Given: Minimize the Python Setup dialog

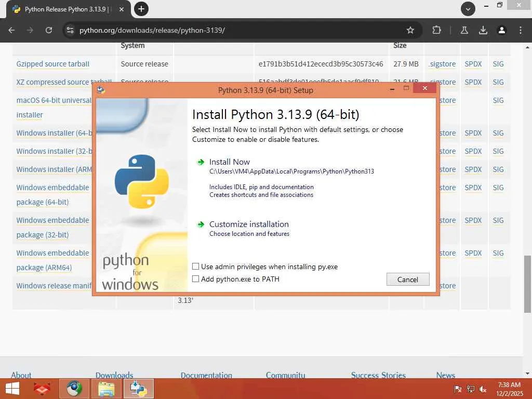Looking at the screenshot, I should (x=392, y=89).
